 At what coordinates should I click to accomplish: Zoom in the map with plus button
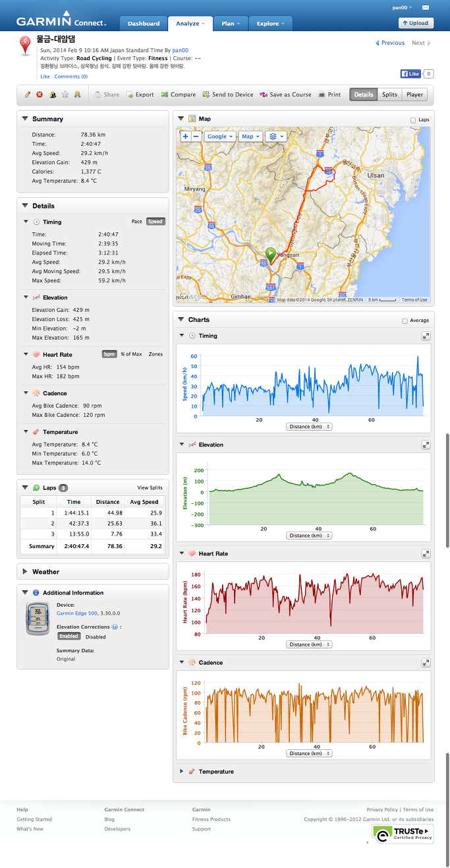pos(186,137)
